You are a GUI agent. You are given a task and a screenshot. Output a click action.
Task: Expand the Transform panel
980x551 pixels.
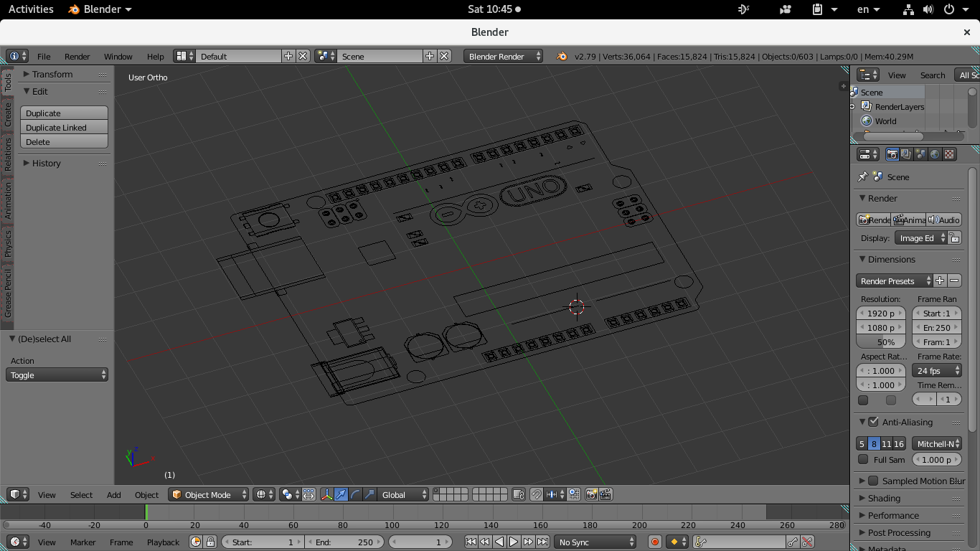pos(52,74)
